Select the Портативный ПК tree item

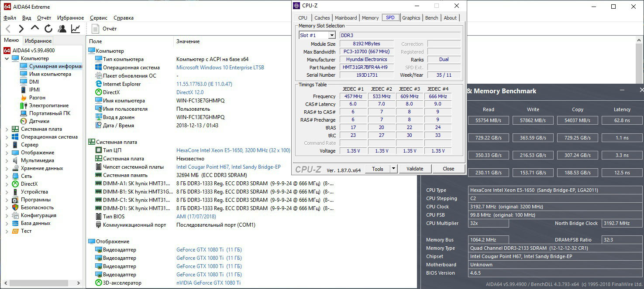(50, 113)
